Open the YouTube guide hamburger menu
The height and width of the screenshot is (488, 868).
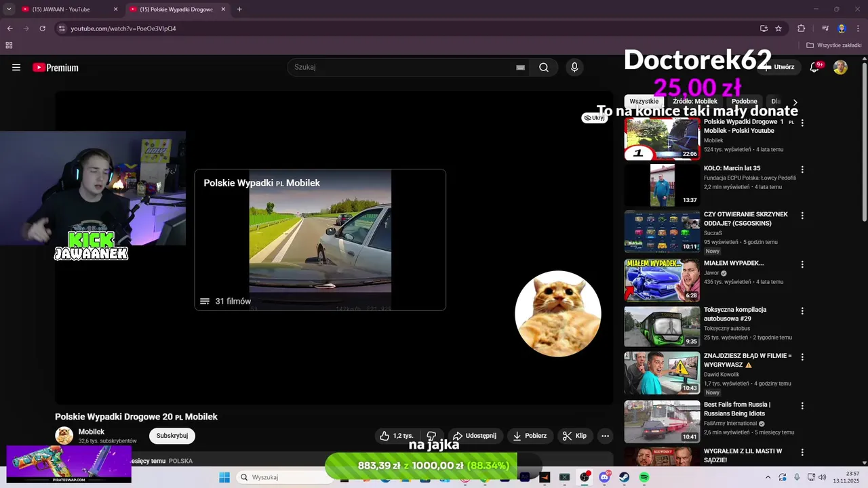[x=16, y=67]
